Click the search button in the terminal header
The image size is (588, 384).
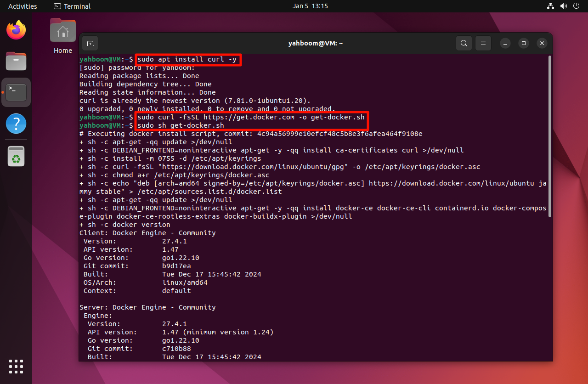pos(464,43)
